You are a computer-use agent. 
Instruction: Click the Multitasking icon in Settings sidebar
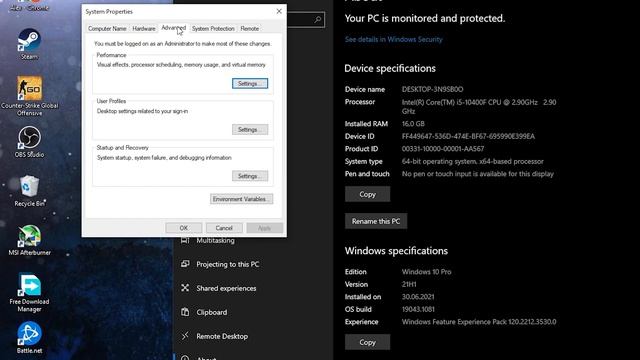point(185,240)
